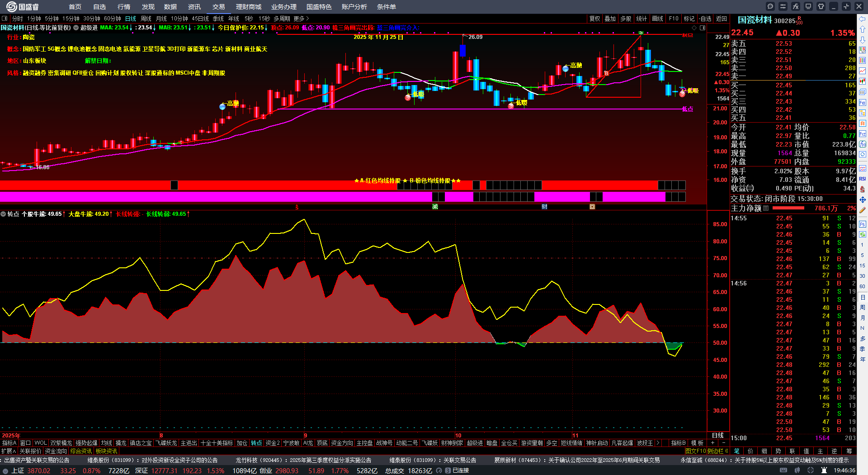Image resolution: width=868 pixels, height=475 pixels.
Task: Click the 统计 statistics button
Action: coord(642,19)
